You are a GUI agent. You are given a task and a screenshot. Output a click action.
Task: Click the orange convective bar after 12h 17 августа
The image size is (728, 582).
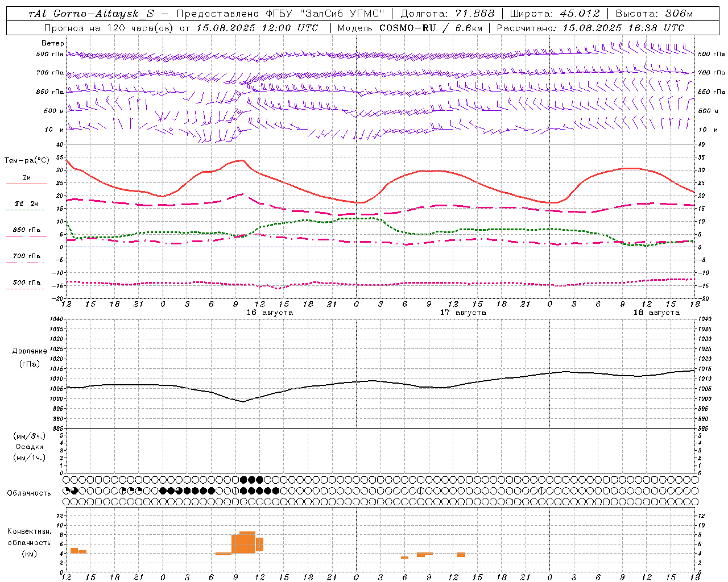pos(461,555)
